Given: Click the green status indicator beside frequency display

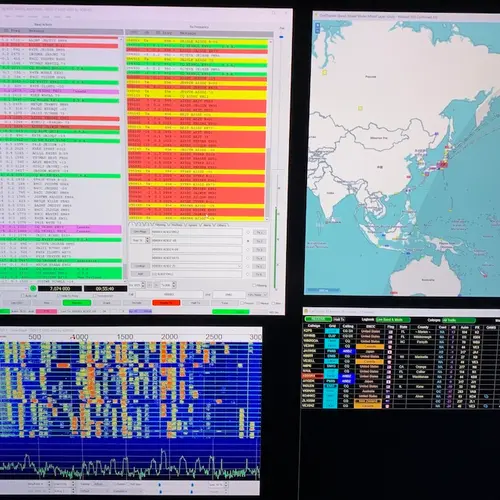Looking at the screenshot, I should click(x=33, y=288).
